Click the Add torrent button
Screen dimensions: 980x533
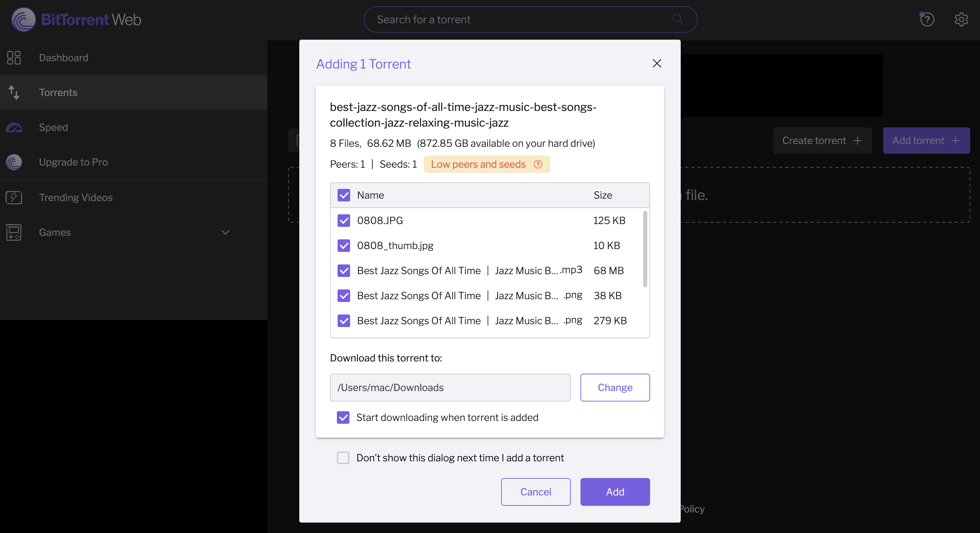(x=926, y=141)
